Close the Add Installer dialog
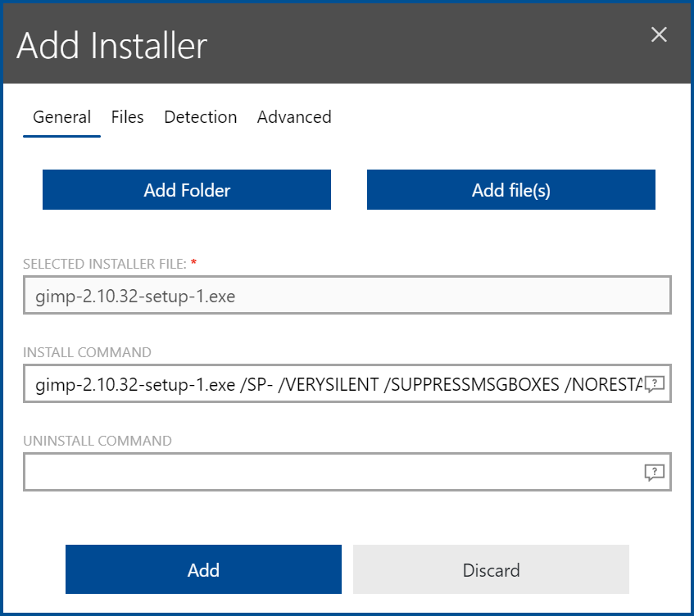Viewport: 694px width, 616px height. [659, 34]
